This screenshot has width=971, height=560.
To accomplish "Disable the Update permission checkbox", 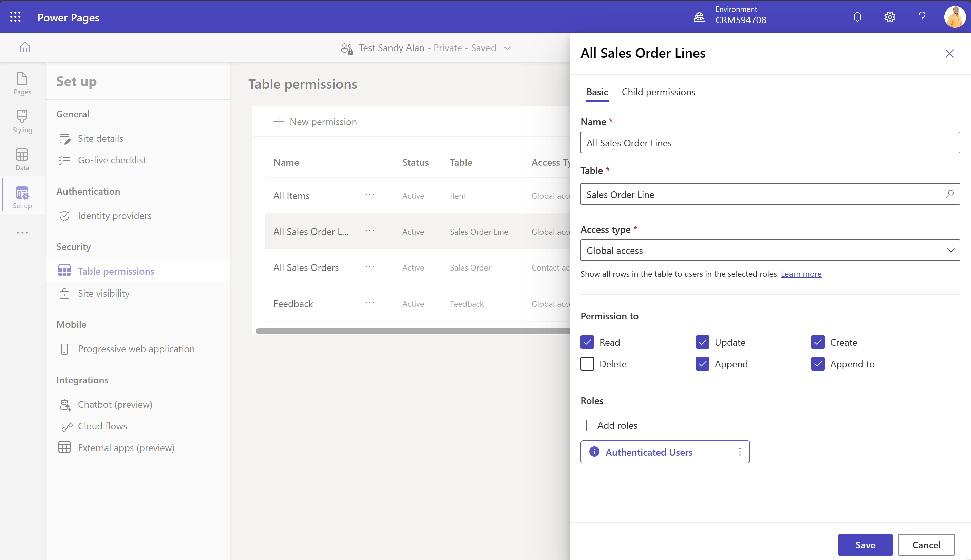I will [702, 342].
